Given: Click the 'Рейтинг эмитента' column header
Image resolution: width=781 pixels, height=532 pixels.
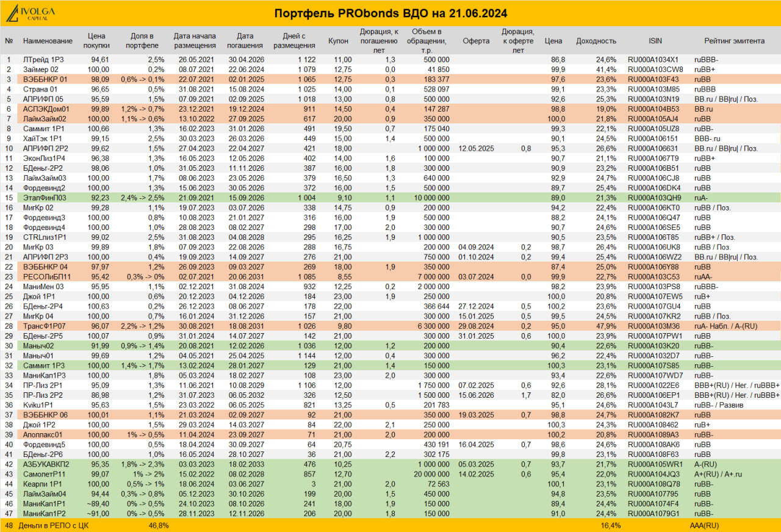Looking at the screenshot, I should click(734, 41).
